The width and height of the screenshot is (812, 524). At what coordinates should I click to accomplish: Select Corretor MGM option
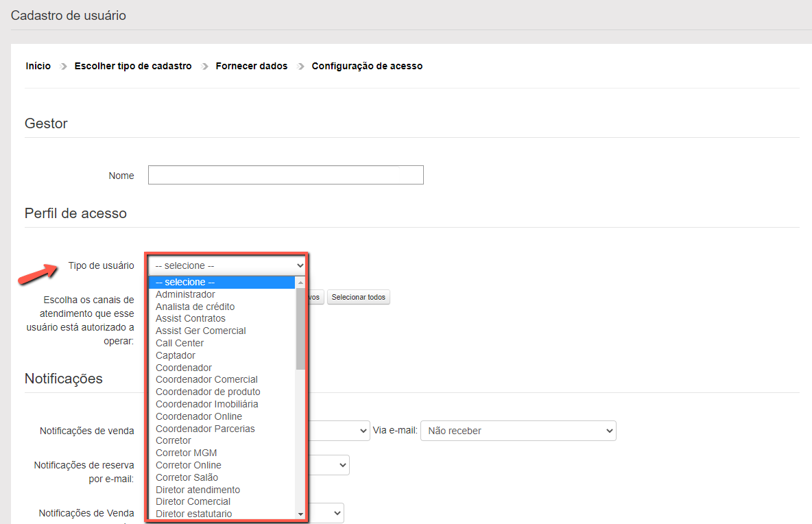[x=187, y=453]
